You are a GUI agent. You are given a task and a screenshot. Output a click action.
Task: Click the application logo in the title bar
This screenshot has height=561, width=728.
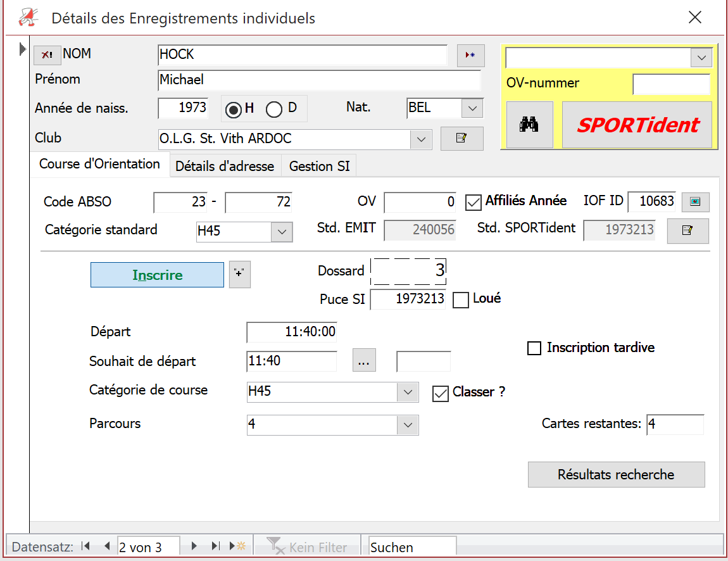click(x=28, y=18)
